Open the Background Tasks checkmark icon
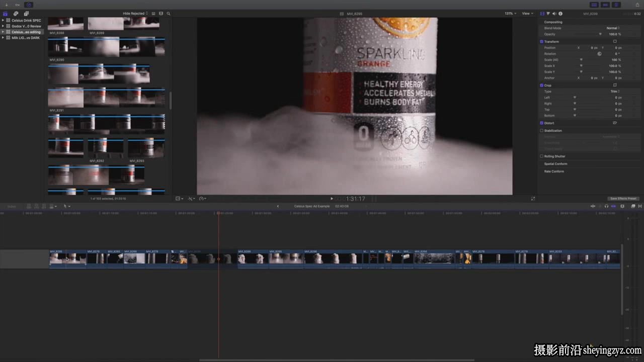The image size is (644, 362). 29,5
